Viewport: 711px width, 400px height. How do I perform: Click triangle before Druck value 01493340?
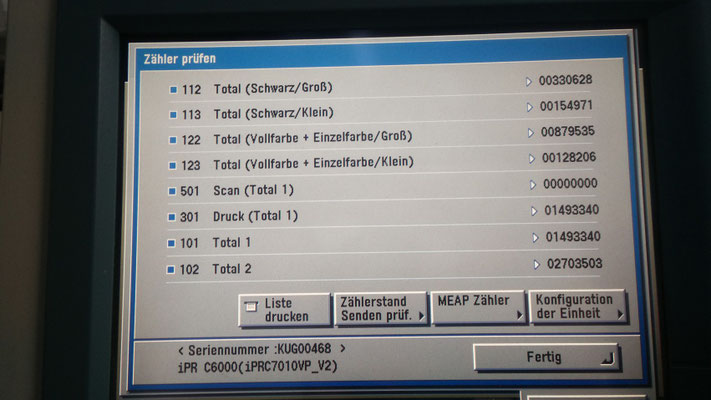pos(534,211)
